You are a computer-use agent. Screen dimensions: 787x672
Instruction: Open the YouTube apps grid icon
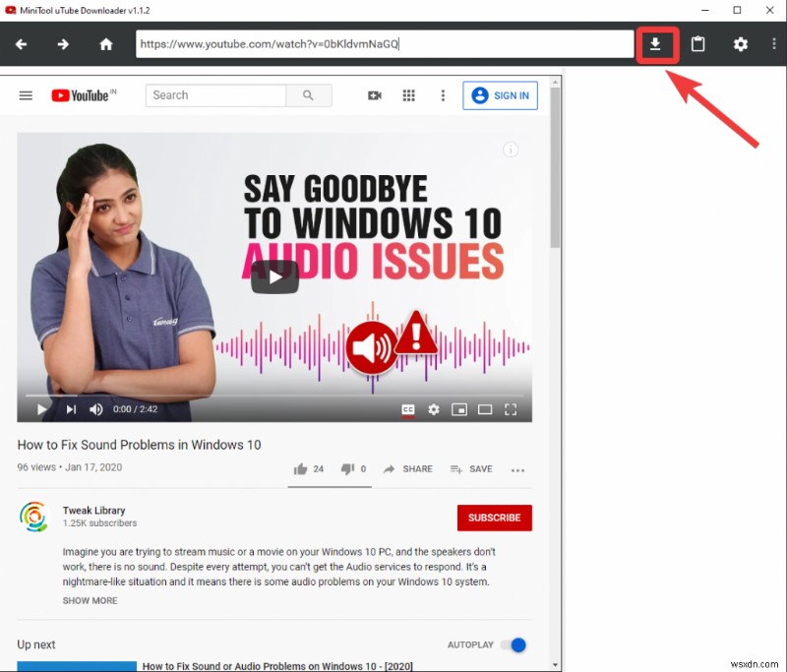click(408, 95)
